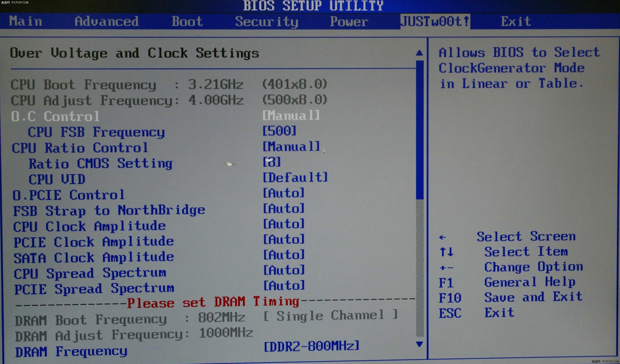
Task: Open the Exit tab
Action: click(516, 21)
